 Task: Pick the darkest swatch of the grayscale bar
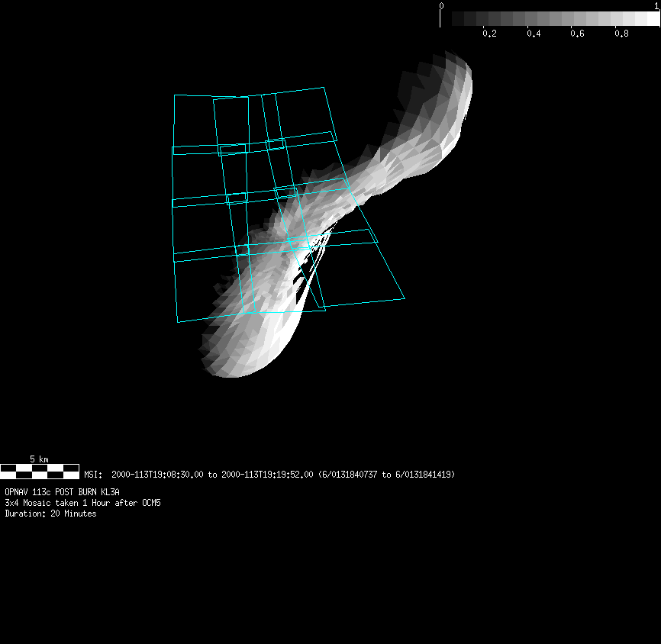pyautogui.click(x=458, y=18)
